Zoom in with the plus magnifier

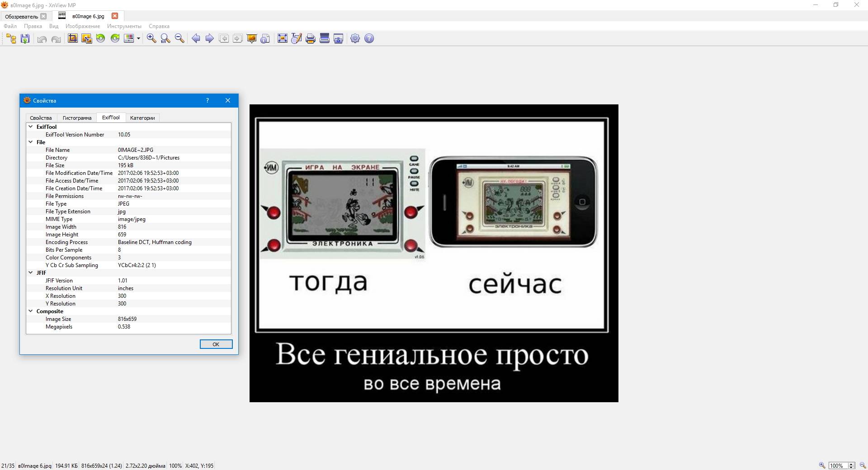[151, 38]
